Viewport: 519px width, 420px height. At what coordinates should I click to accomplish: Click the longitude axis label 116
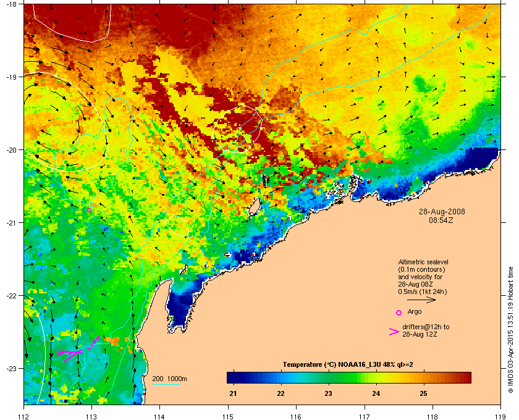tap(296, 416)
